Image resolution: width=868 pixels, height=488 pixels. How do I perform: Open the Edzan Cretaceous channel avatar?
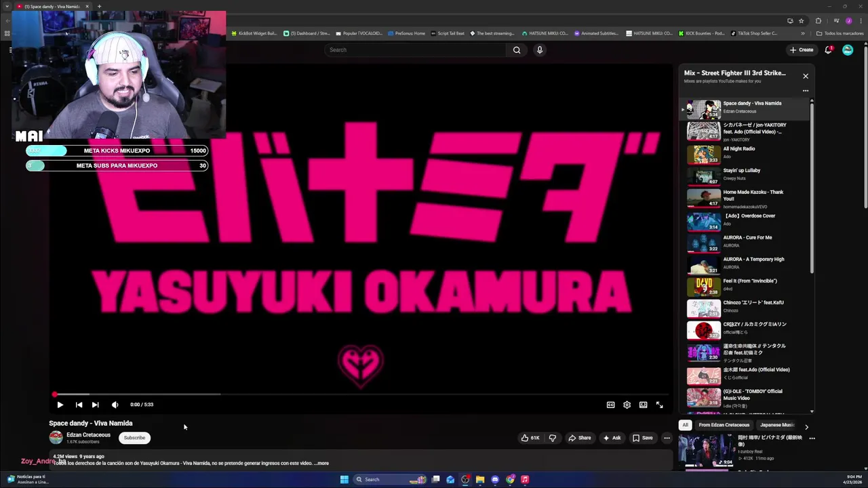[56, 438]
